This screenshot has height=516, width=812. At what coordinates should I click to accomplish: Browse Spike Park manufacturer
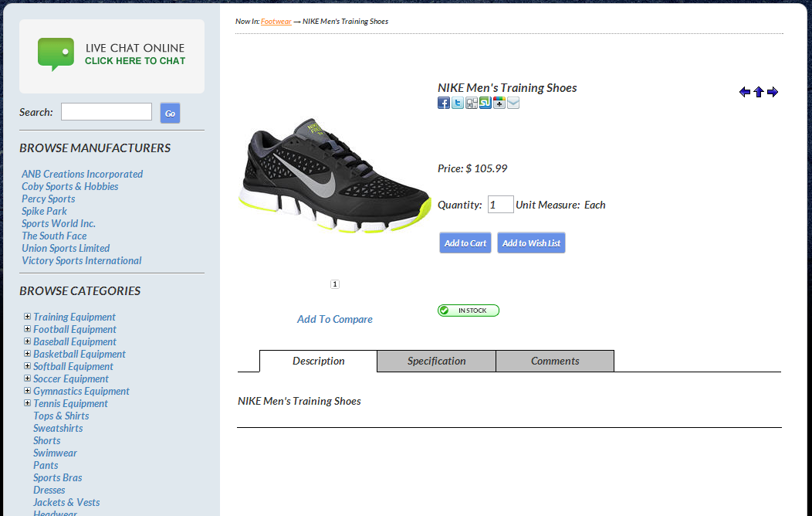point(44,212)
